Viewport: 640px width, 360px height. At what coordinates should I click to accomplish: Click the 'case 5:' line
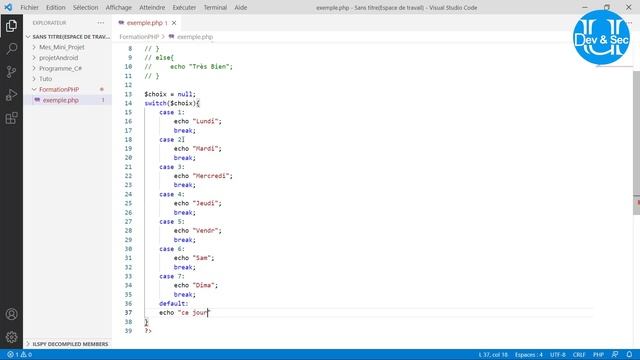pos(172,222)
